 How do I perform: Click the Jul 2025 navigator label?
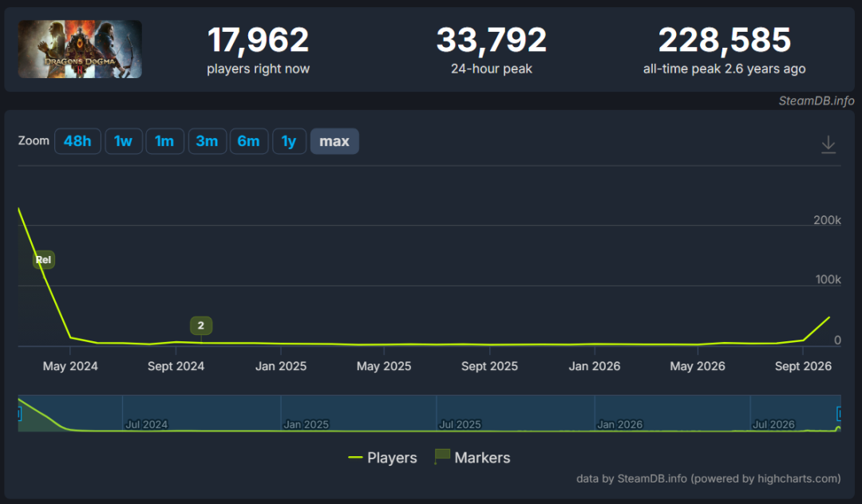click(x=460, y=424)
